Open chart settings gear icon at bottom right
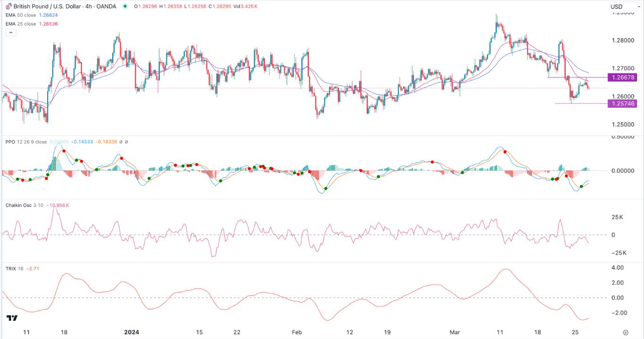This screenshot has height=339, width=644. click(626, 332)
